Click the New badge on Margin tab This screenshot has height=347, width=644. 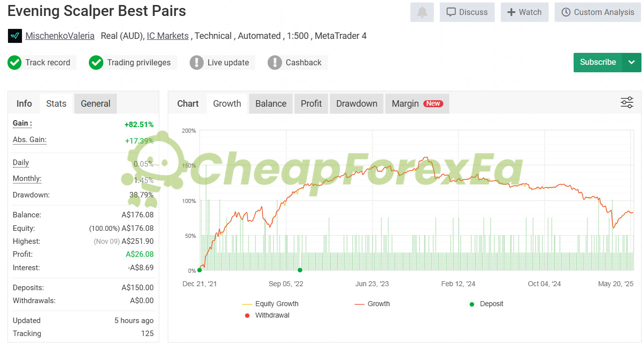click(433, 104)
